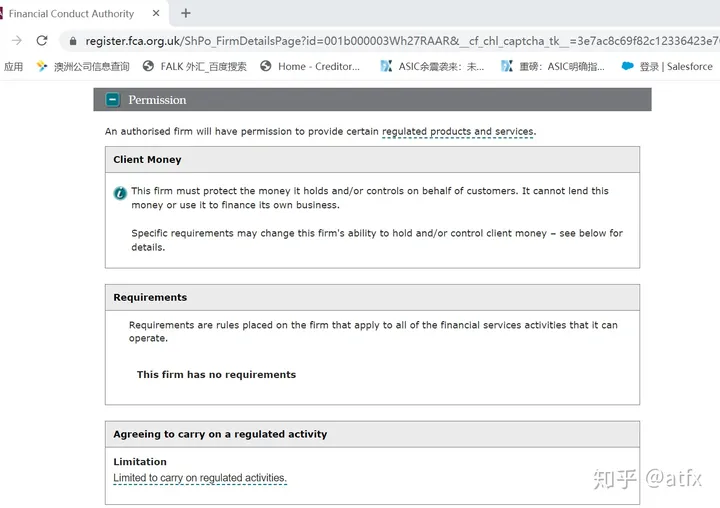Select the Financial Conduct Authority tab
The height and width of the screenshot is (508, 720).
pyautogui.click(x=72, y=14)
